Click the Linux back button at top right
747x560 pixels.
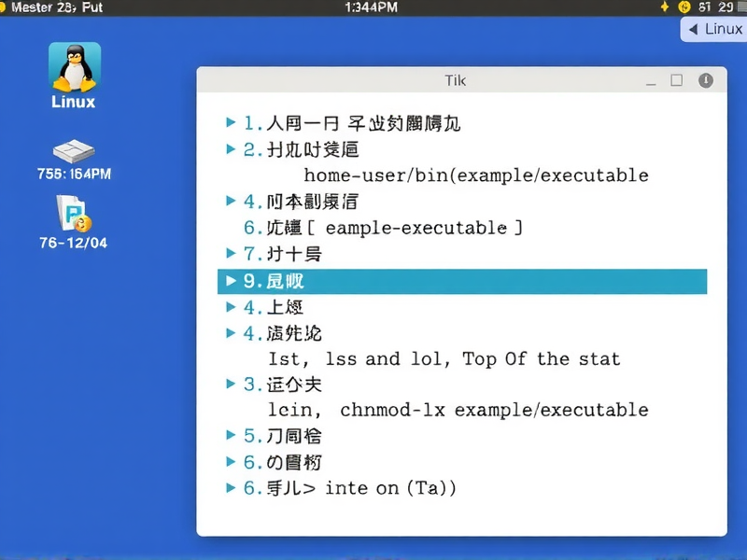(x=712, y=29)
